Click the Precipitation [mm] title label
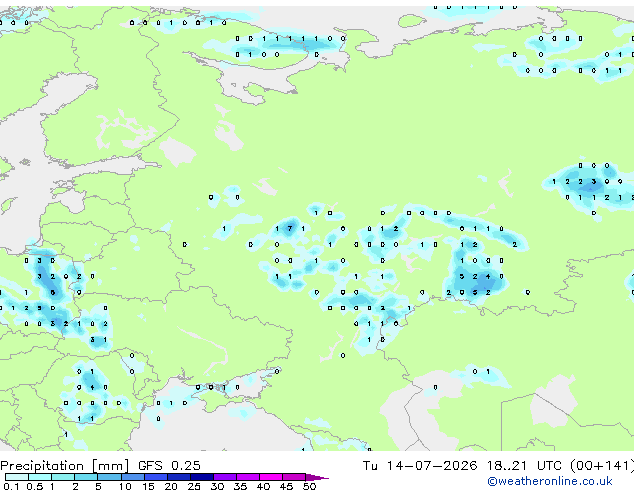The width and height of the screenshot is (634, 490). coord(64,466)
